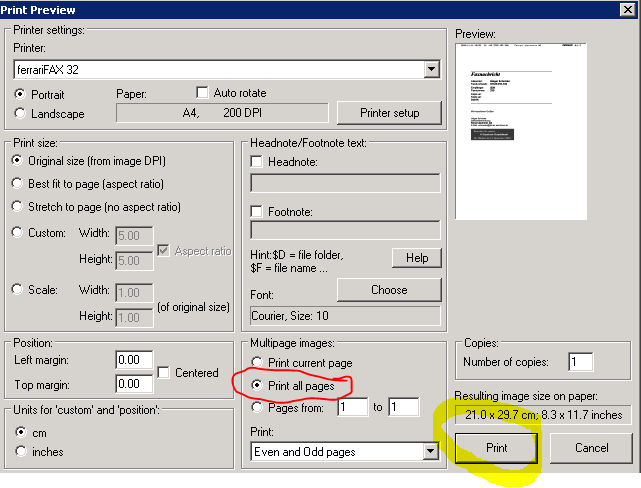The image size is (641, 488).
Task: Click the Left margin input field
Action: pyautogui.click(x=133, y=360)
